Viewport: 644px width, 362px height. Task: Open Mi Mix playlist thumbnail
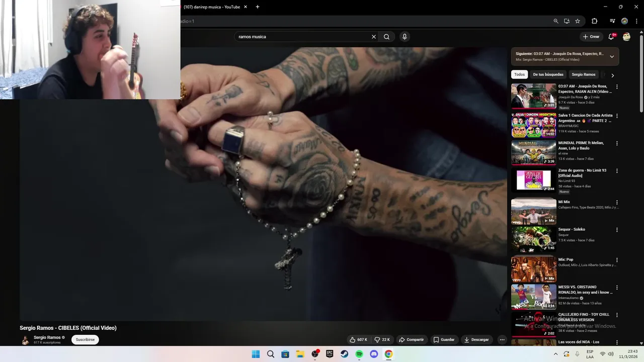(533, 212)
